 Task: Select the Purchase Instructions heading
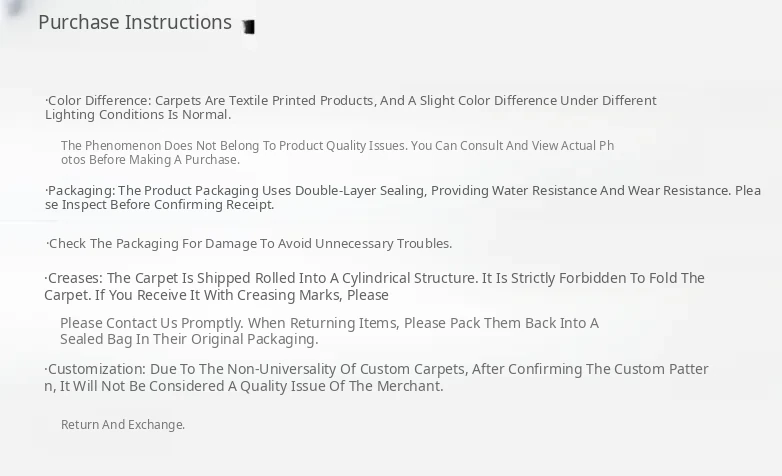click(x=135, y=22)
